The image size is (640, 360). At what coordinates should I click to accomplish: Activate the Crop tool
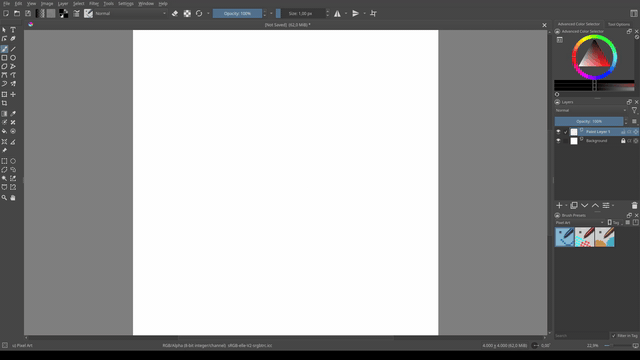4,103
